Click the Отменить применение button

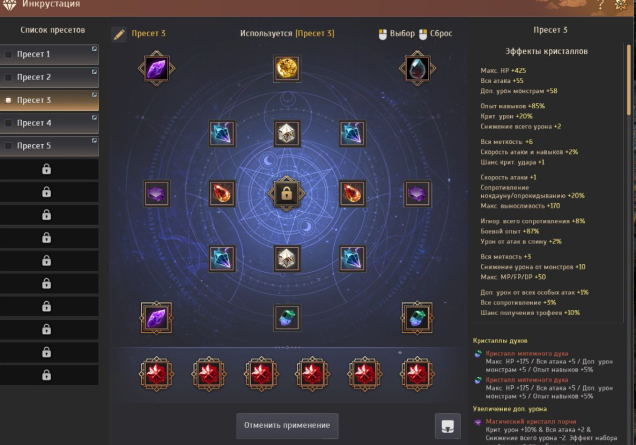click(287, 426)
